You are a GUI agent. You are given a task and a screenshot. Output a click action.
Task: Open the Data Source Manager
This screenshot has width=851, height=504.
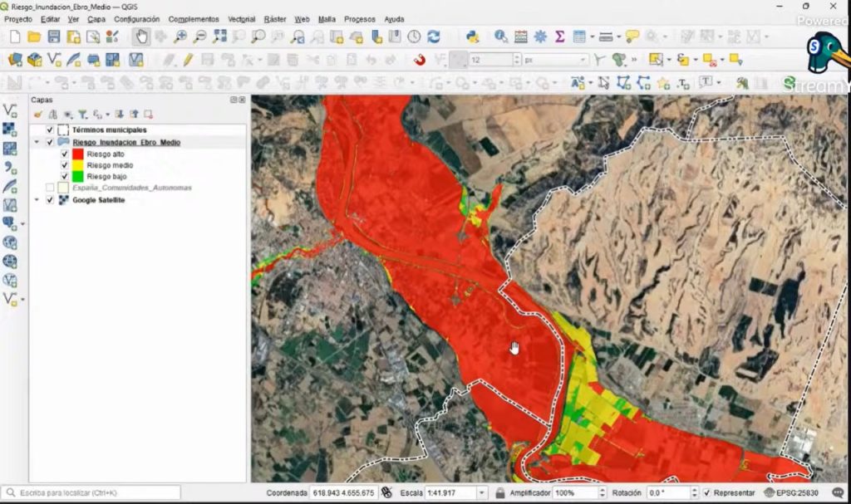pos(15,60)
